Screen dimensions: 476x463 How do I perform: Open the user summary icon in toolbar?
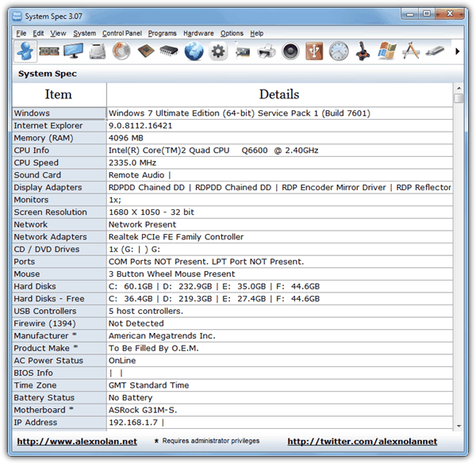coord(25,51)
